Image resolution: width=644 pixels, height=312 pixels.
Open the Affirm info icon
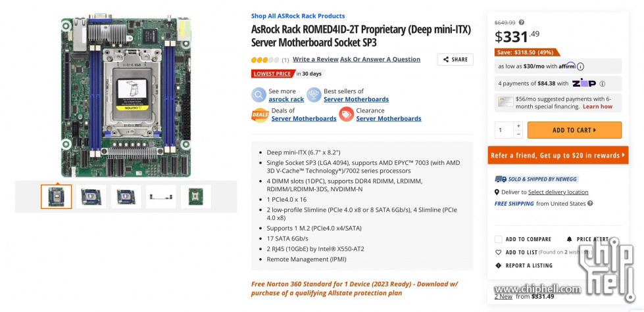581,66
